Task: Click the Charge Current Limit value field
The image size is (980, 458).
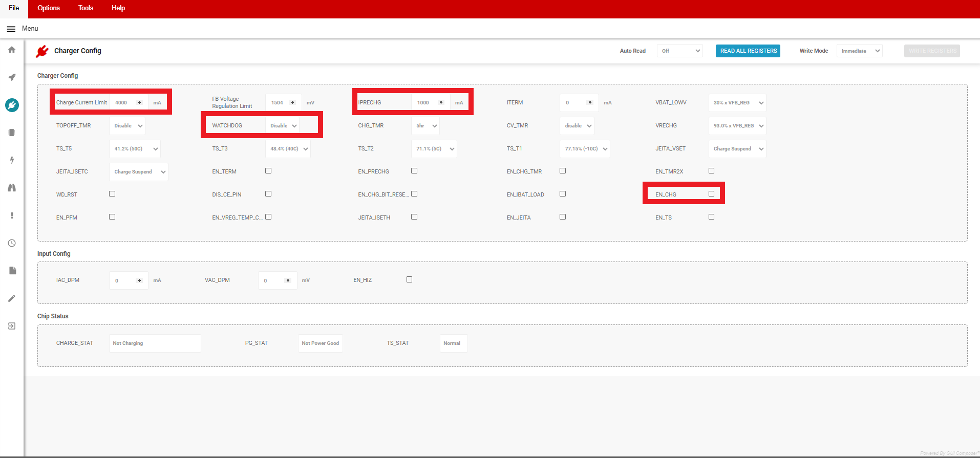Action: (123, 103)
